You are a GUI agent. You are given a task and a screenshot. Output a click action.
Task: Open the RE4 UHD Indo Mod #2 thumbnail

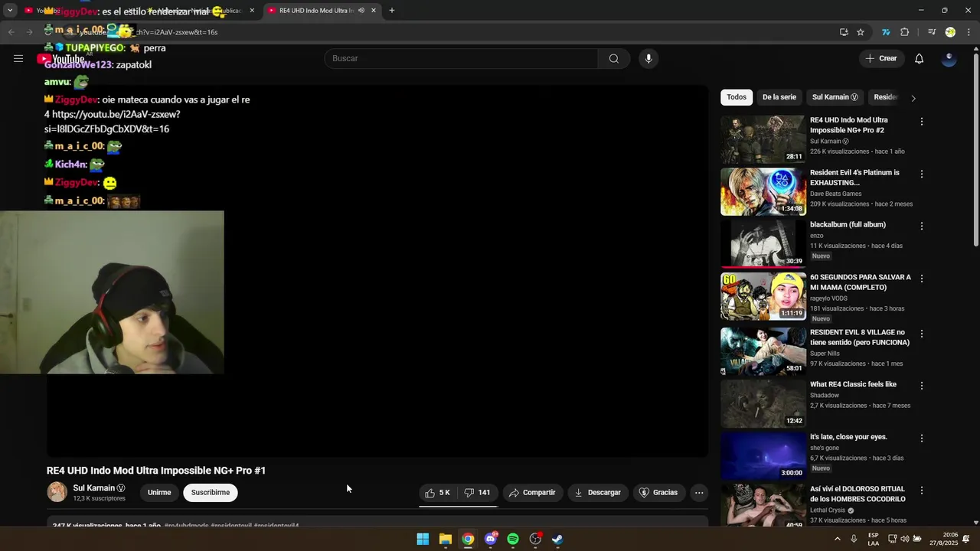(x=763, y=139)
